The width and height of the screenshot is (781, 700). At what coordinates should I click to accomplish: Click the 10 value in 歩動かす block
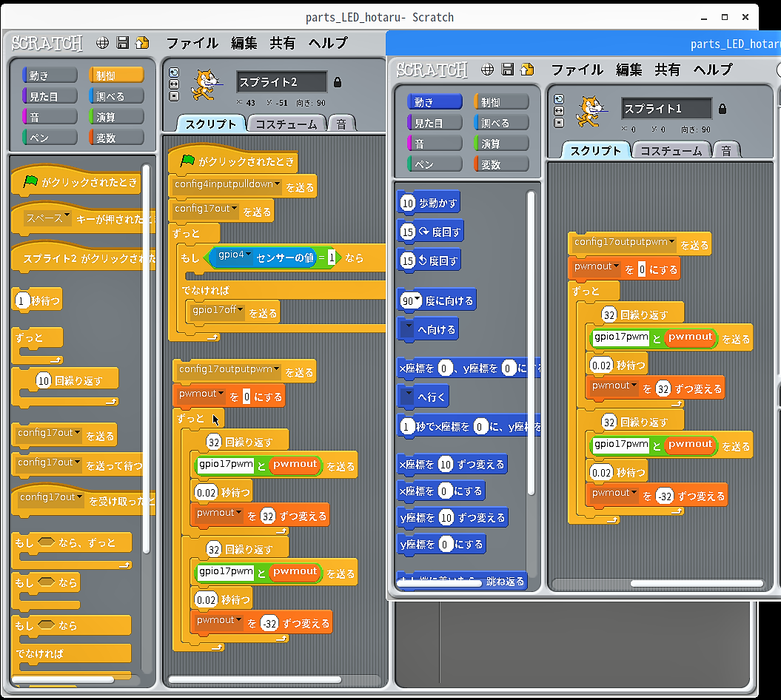coord(408,203)
